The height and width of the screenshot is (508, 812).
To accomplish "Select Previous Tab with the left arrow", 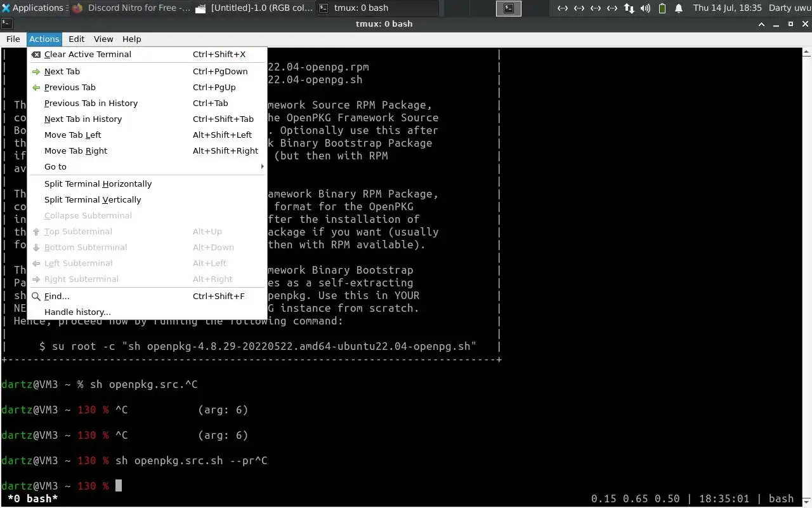I will [147, 88].
